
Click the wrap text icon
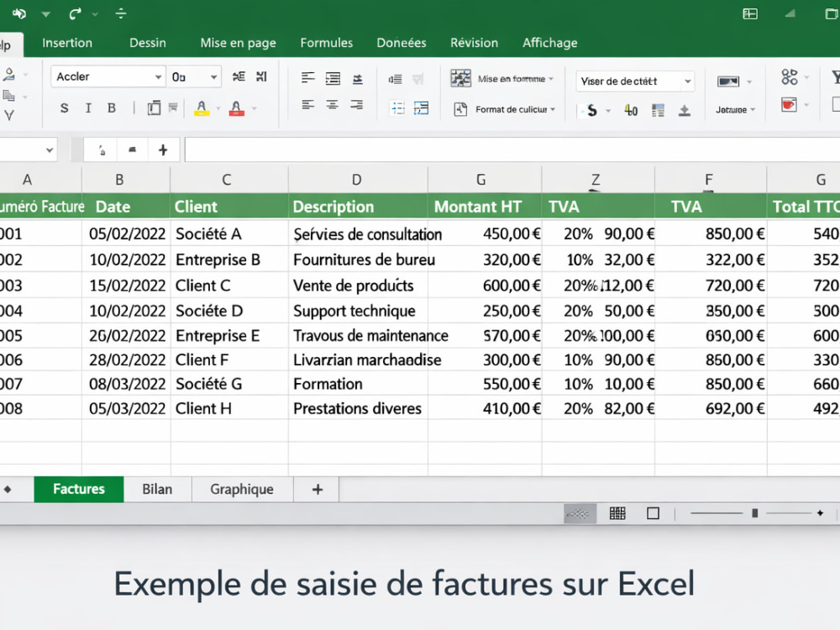point(397,108)
